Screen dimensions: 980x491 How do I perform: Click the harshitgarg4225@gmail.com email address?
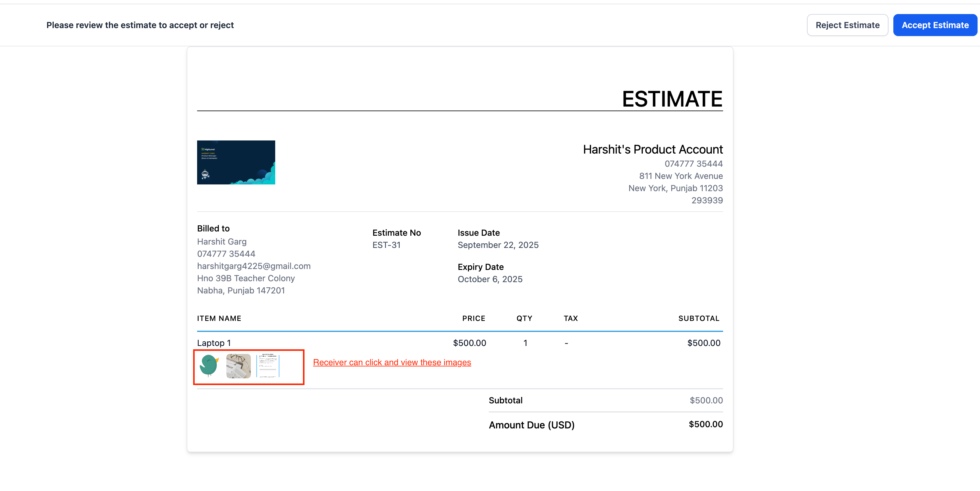[254, 266]
